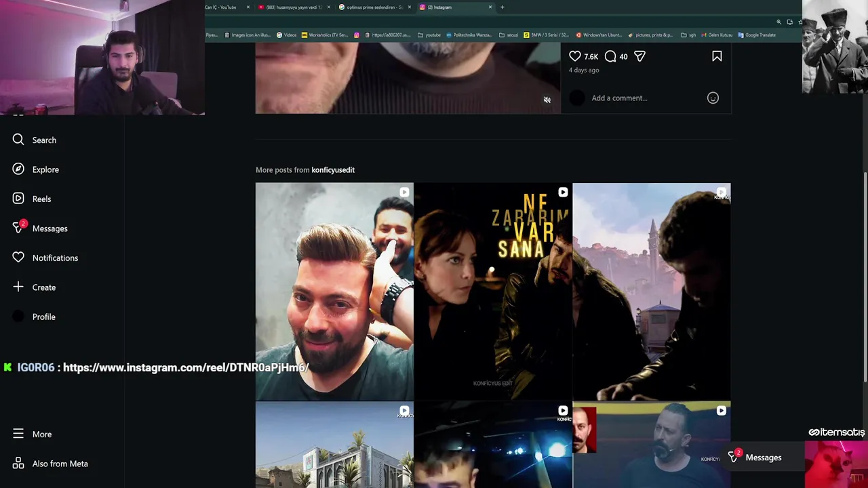The height and width of the screenshot is (488, 868).
Task: Switch to the husamyuyu yayın vakti tab
Action: 293,7
